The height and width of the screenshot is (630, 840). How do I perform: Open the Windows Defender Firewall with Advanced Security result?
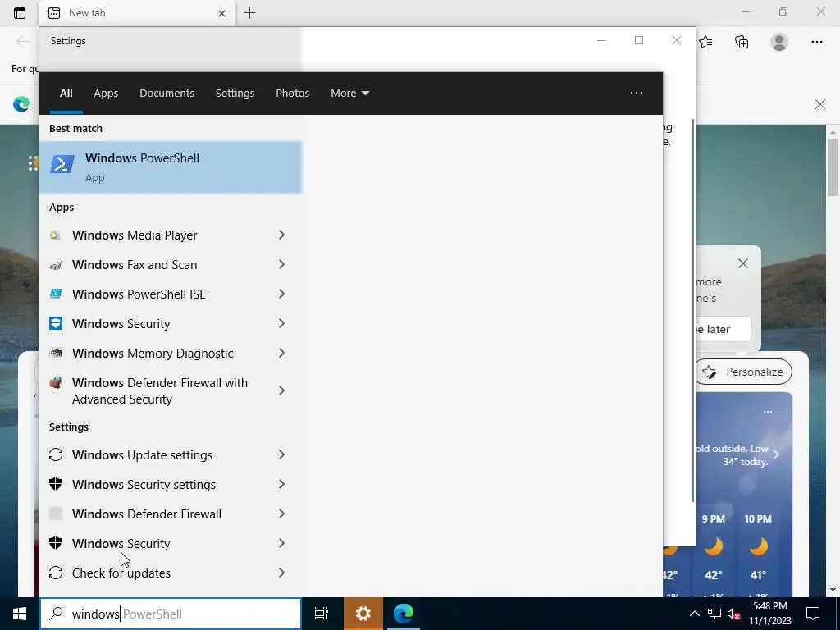point(171,391)
